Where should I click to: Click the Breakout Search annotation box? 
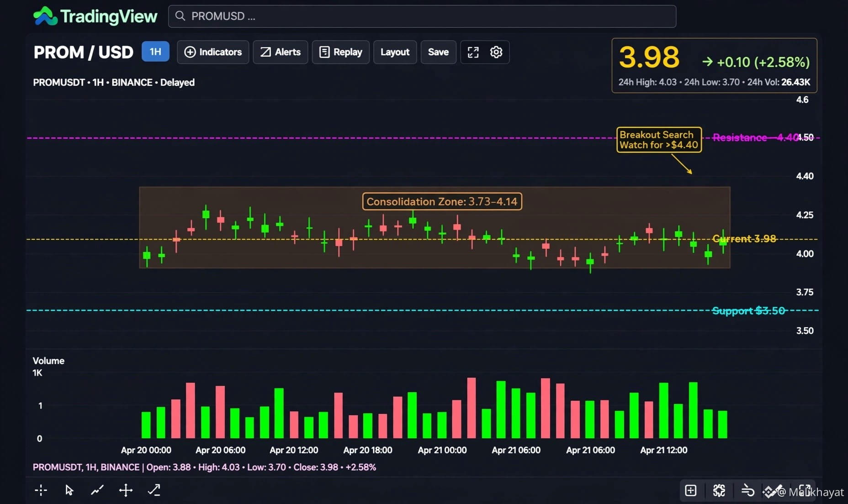[x=659, y=140]
